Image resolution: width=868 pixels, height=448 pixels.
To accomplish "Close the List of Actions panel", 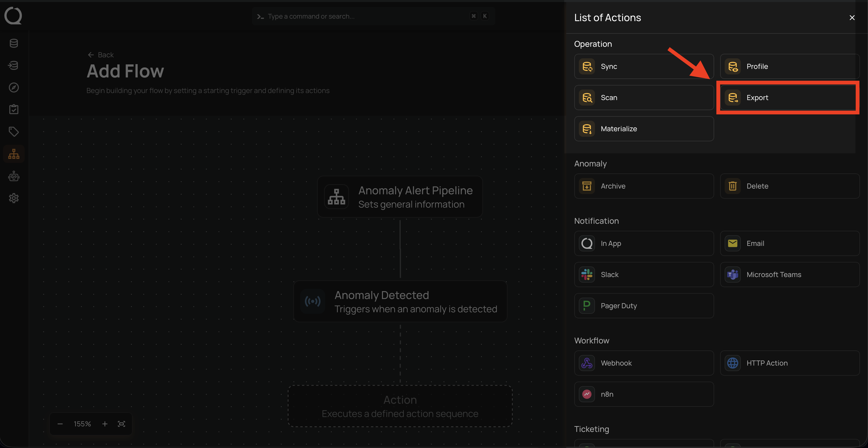I will (x=852, y=18).
